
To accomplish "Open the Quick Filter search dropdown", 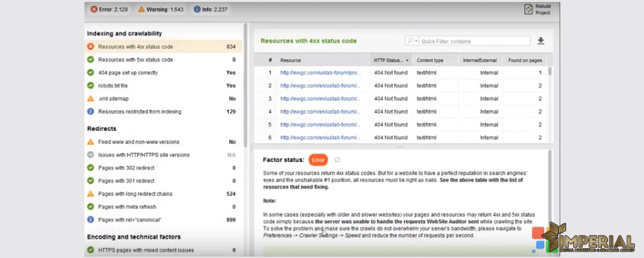I will (x=412, y=41).
